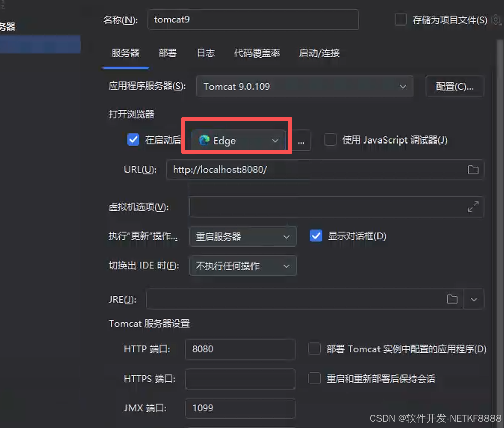Click the folder icon in the JRE field
The height and width of the screenshot is (428, 504).
coord(452,299)
